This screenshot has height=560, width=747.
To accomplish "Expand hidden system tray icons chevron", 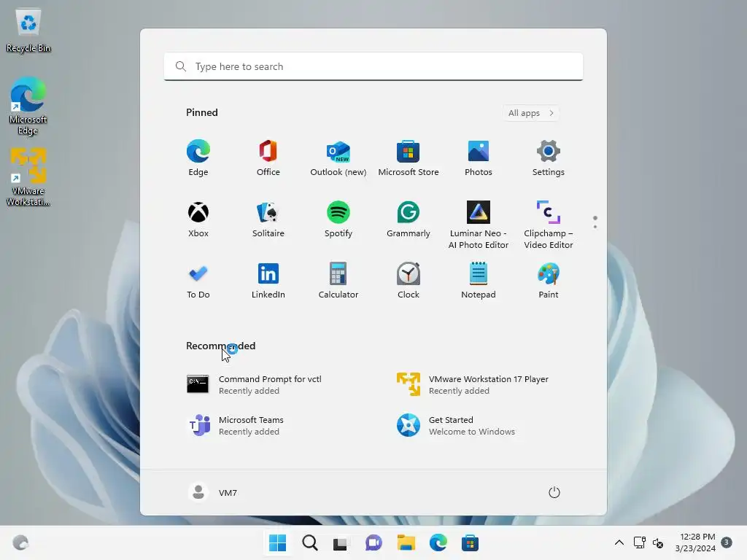I will 619,542.
